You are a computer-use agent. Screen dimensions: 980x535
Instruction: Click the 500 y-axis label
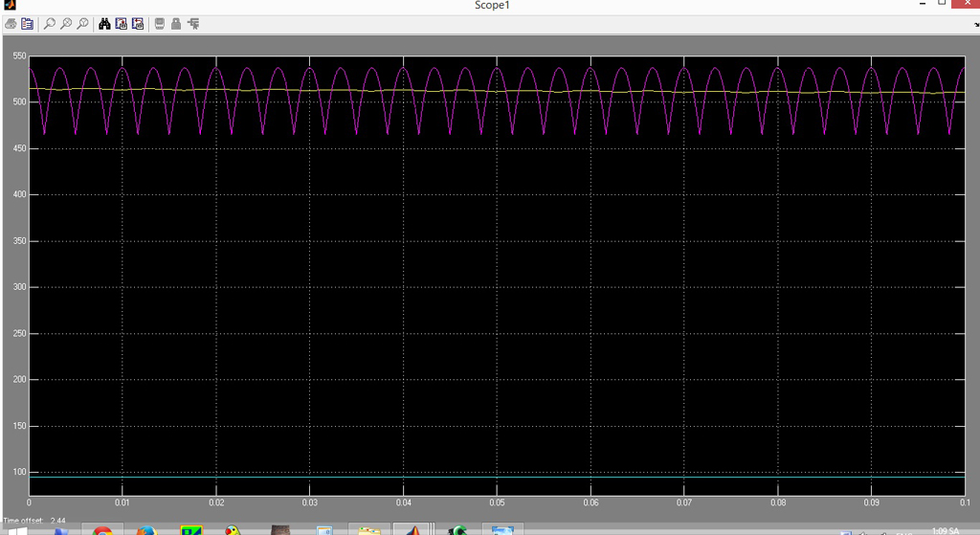[19, 101]
